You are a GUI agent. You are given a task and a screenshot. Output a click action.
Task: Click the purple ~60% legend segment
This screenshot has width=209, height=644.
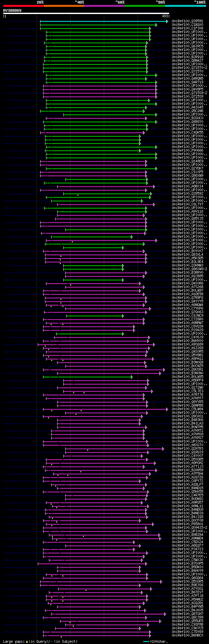point(104,6)
